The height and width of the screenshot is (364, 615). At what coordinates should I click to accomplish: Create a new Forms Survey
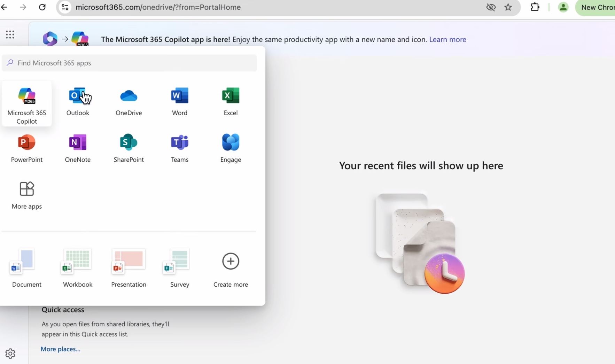point(180,268)
